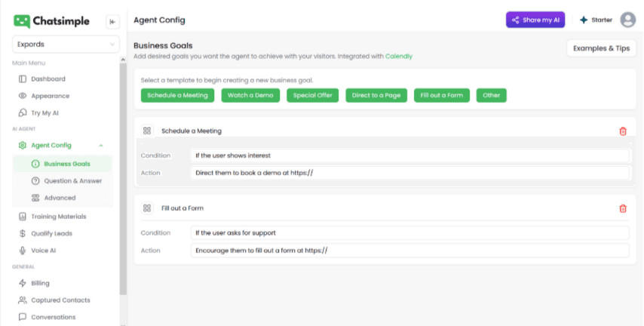Click the Training Materials icon

tap(23, 217)
